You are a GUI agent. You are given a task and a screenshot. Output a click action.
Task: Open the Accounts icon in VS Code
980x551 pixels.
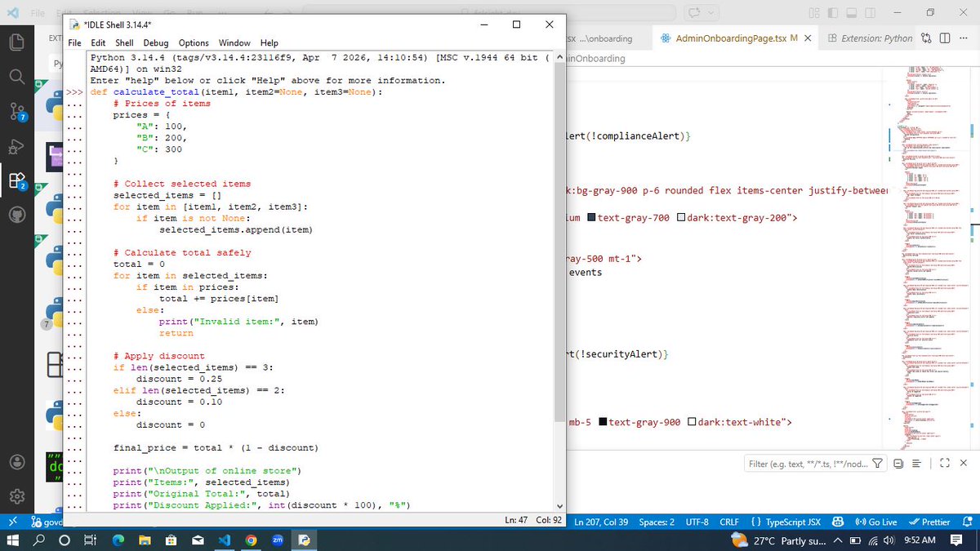(18, 460)
